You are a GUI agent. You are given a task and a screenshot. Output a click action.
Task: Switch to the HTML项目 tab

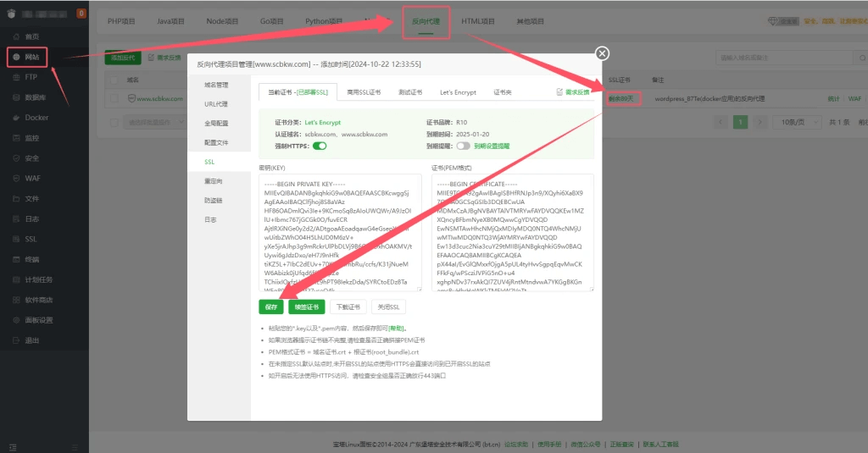coord(478,21)
